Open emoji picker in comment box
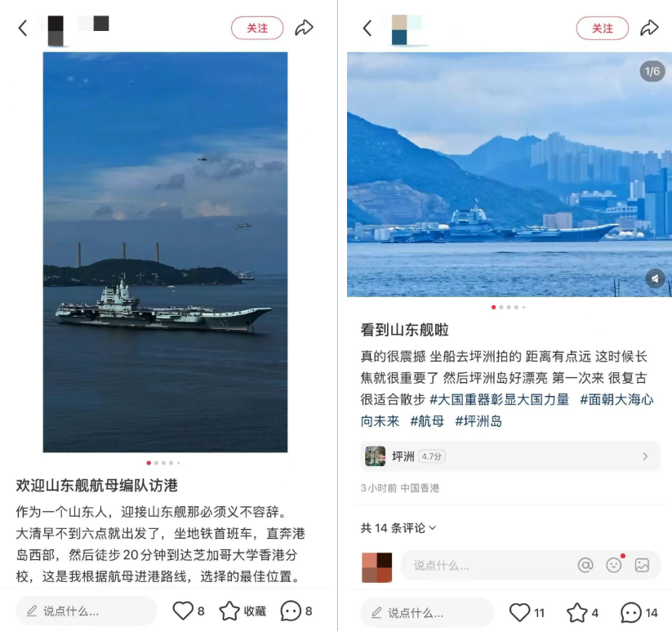The height and width of the screenshot is (631, 672). [x=614, y=565]
